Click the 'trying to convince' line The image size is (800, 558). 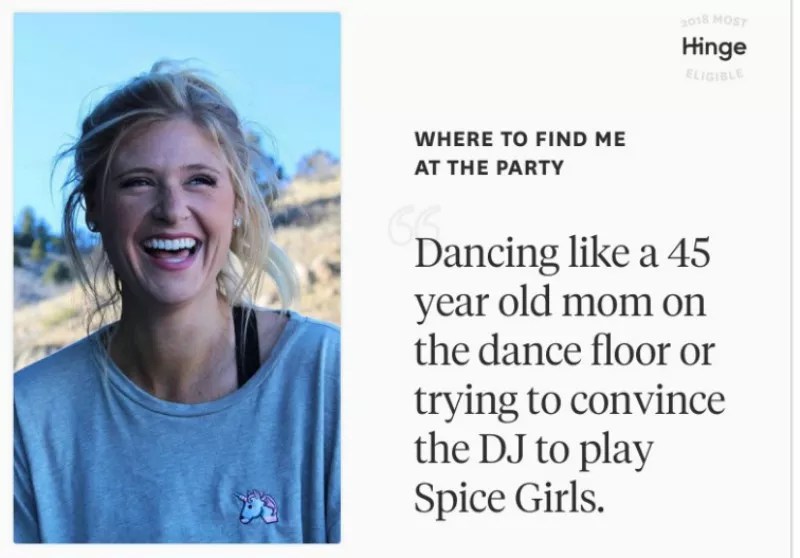coord(569,400)
